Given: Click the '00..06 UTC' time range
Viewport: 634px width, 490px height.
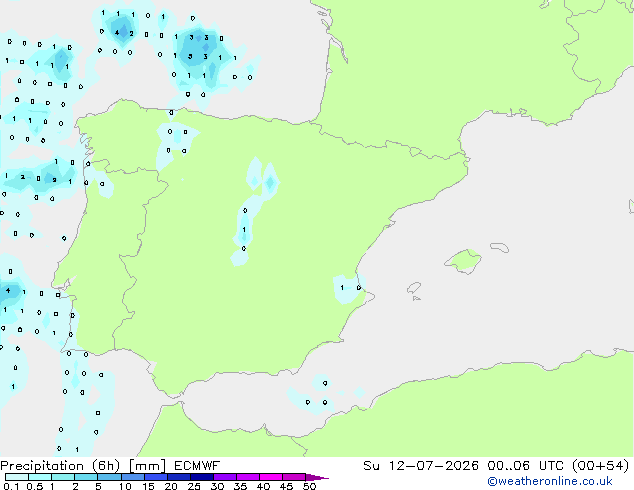Looking at the screenshot, I should coord(525,466).
